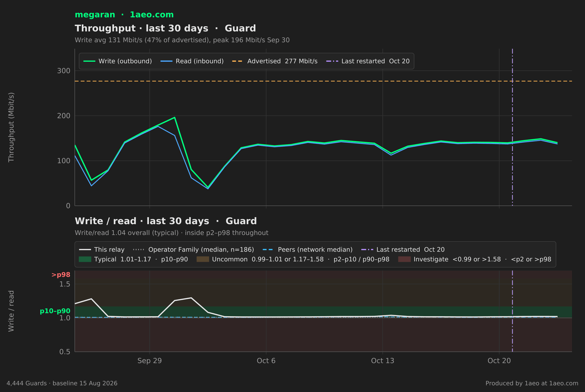585x392 pixels.
Task: Select the This relay legend entry
Action: point(102,250)
